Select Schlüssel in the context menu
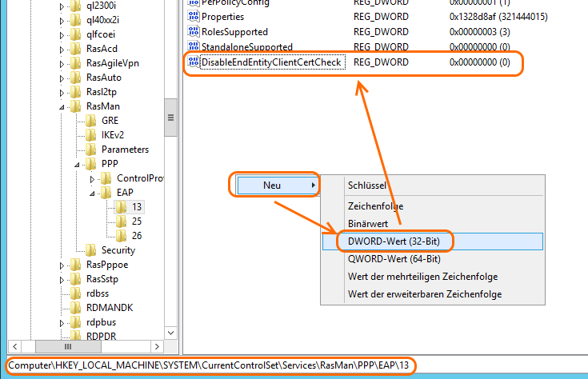 [367, 186]
